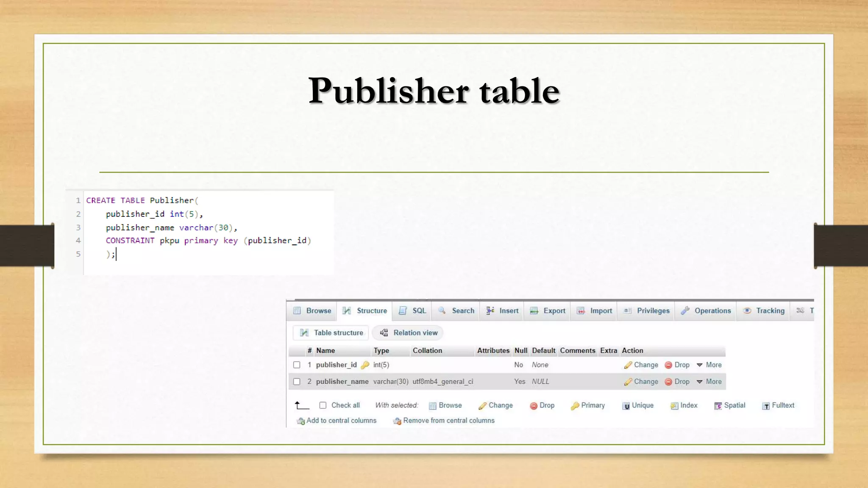The image size is (868, 488).
Task: Click the Structure tab icon
Action: tap(347, 311)
